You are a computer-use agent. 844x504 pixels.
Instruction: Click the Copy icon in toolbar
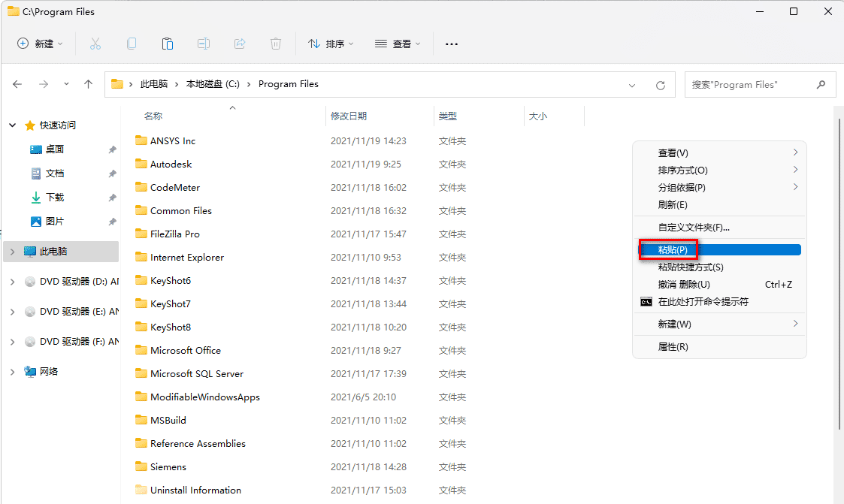[132, 44]
